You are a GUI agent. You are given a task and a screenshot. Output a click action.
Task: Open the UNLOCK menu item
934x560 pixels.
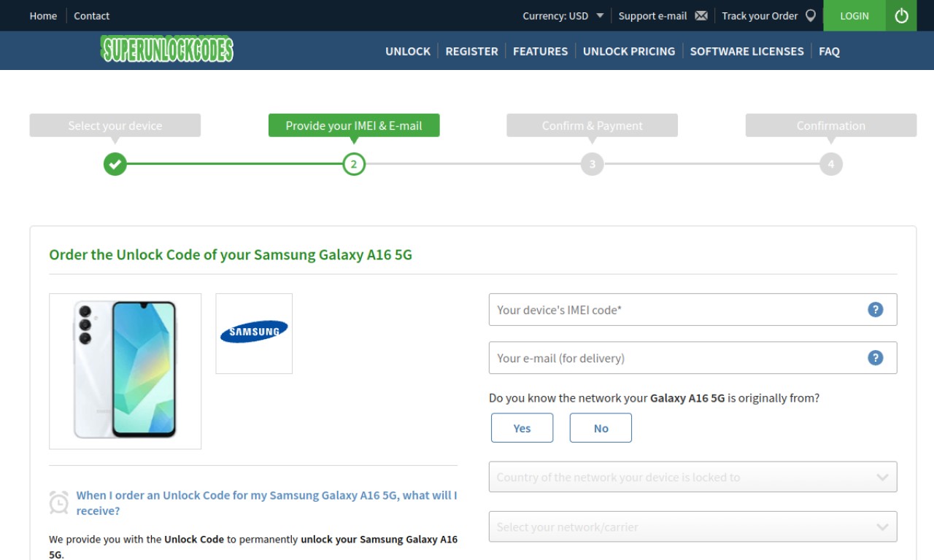408,51
